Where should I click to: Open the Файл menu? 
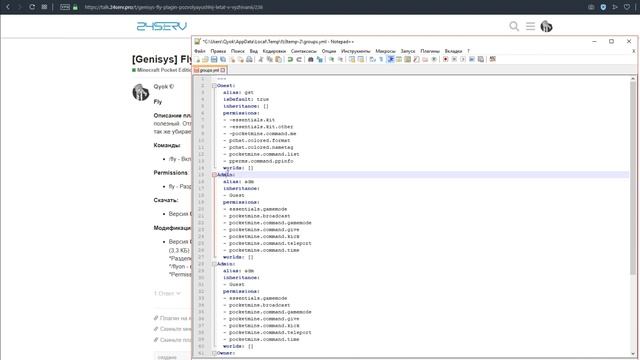(x=200, y=51)
